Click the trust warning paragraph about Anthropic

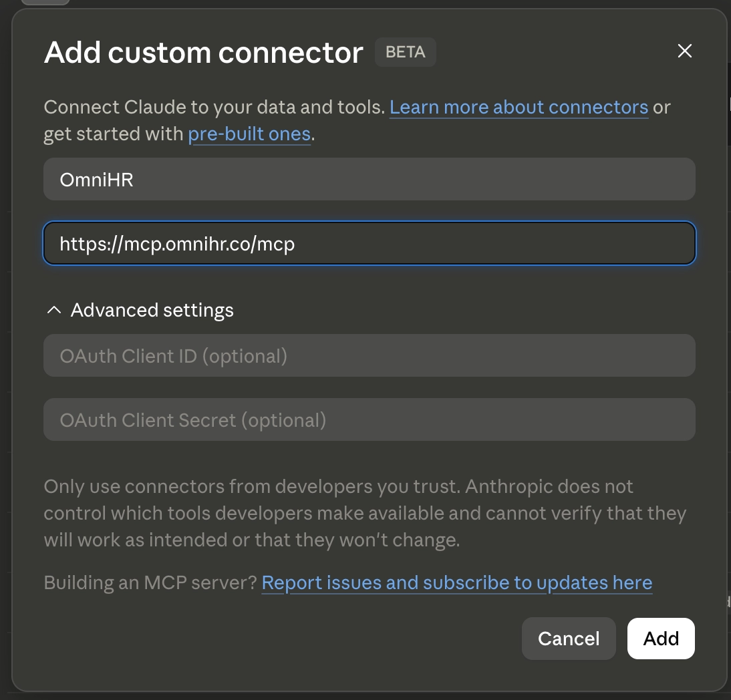point(365,513)
